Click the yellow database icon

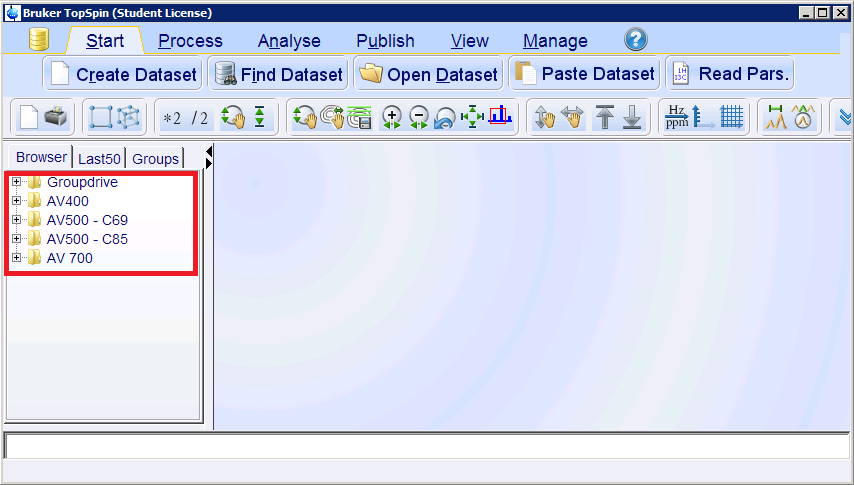tap(39, 40)
